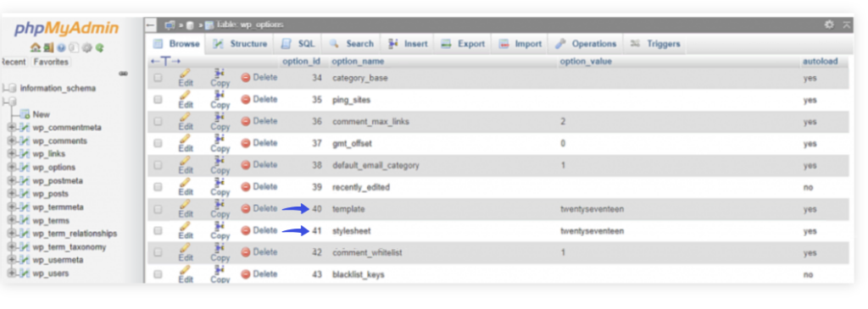Viewport: 868px width, 309px height.
Task: Open the Export tab
Action: (464, 44)
